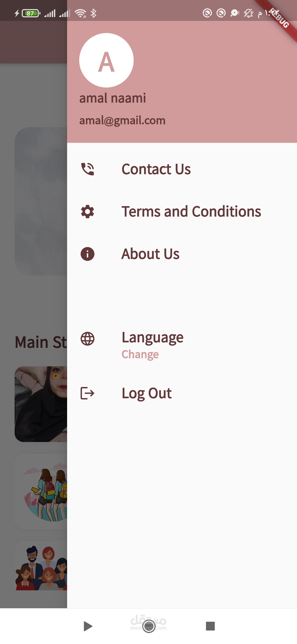
Task: Tap Log Out in the drawer
Action: click(x=147, y=393)
